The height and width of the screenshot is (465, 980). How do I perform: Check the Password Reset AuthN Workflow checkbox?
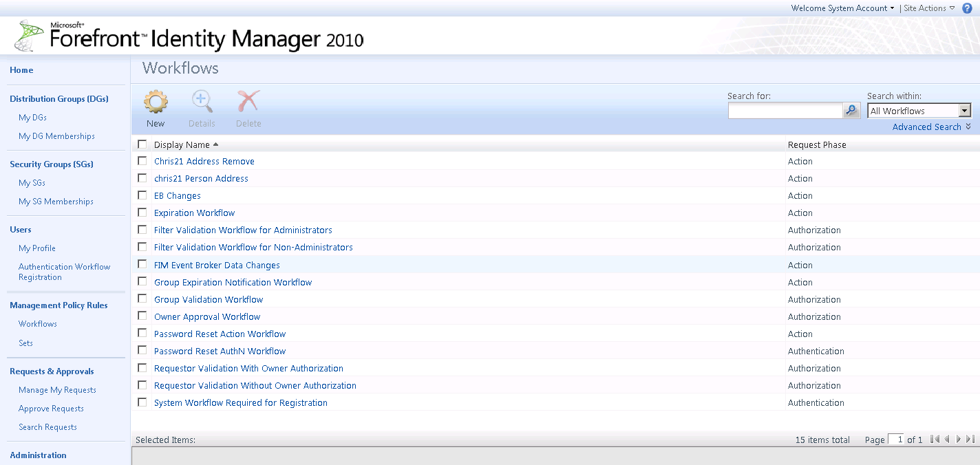[x=142, y=350]
